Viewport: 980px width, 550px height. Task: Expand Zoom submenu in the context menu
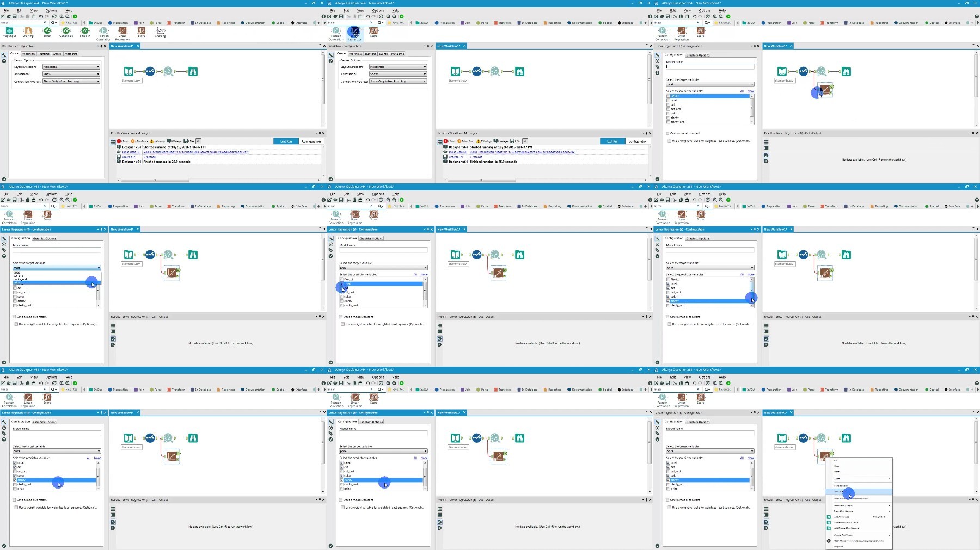tap(860, 479)
